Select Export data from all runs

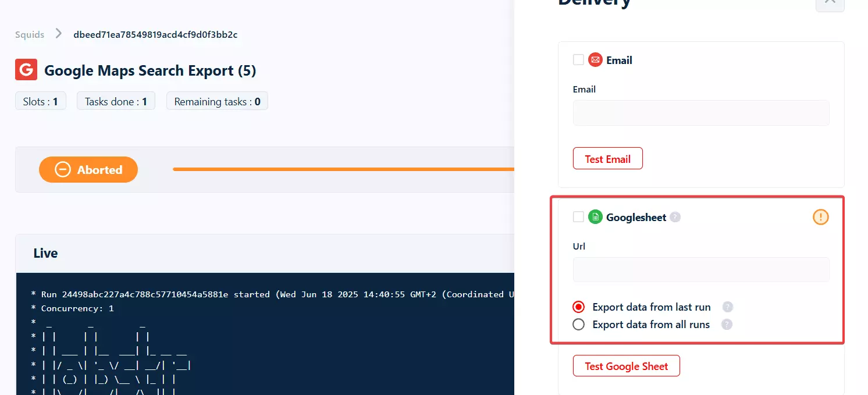578,325
